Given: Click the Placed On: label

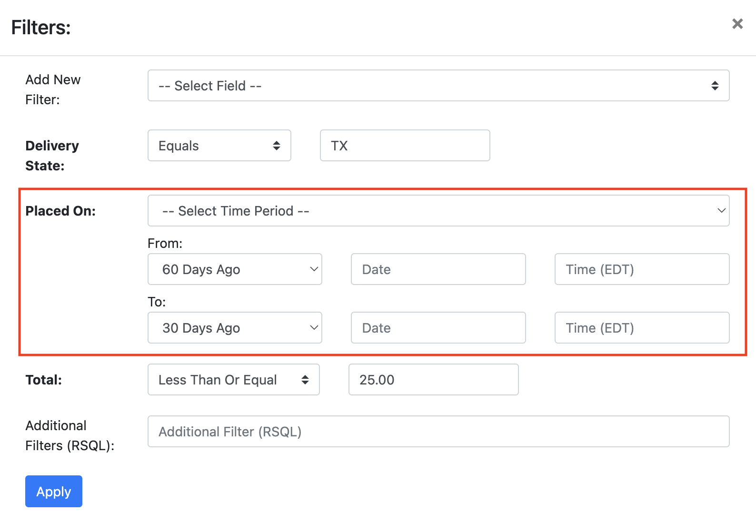Looking at the screenshot, I should click(60, 211).
